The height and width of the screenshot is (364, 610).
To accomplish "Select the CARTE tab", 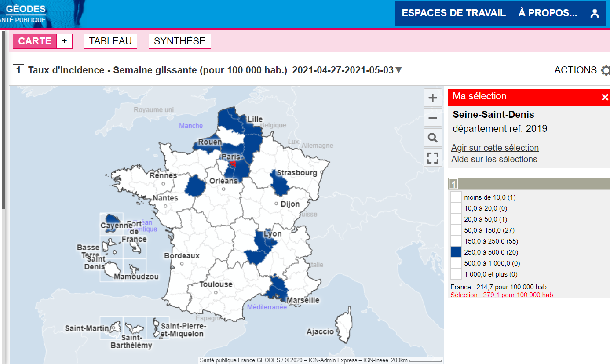I will pos(35,41).
